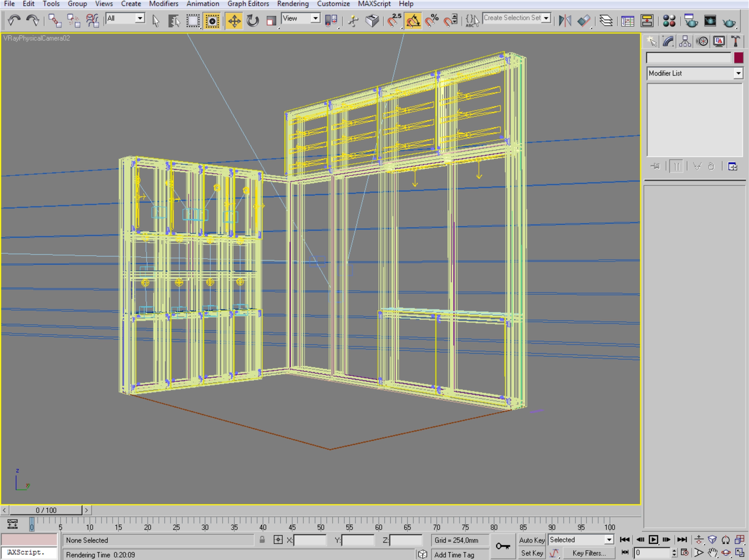Screen dimensions: 749x560
Task: Switch to the Hierarchy command panel tab
Action: [685, 41]
